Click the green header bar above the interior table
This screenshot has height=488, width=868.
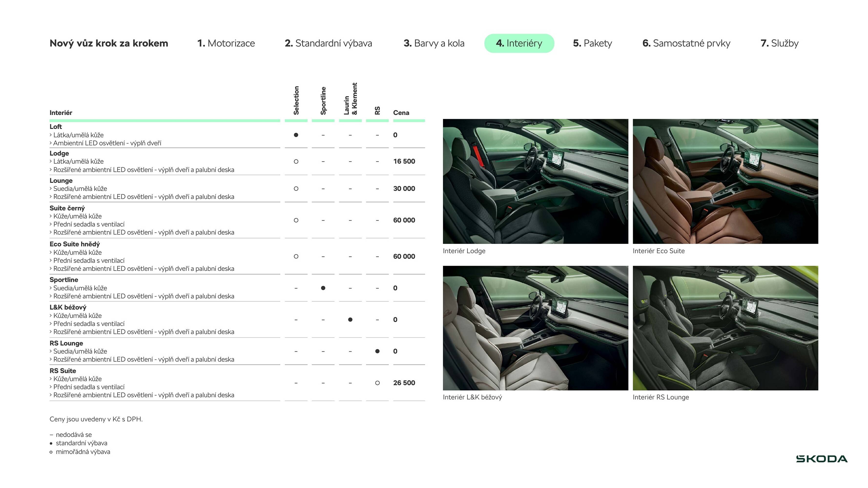236,121
